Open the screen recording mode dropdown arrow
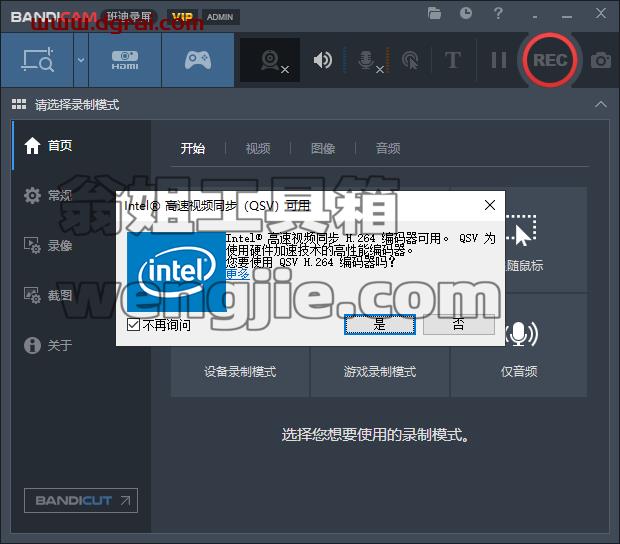The width and height of the screenshot is (620, 544). [x=81, y=60]
